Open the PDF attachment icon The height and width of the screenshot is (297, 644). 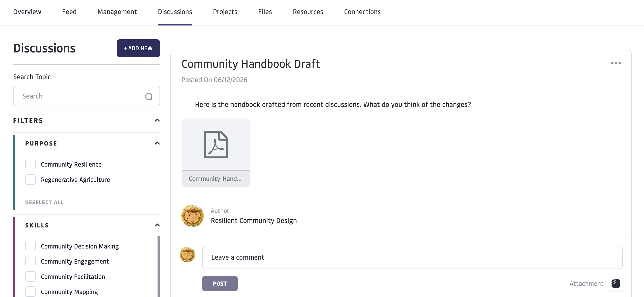(216, 145)
